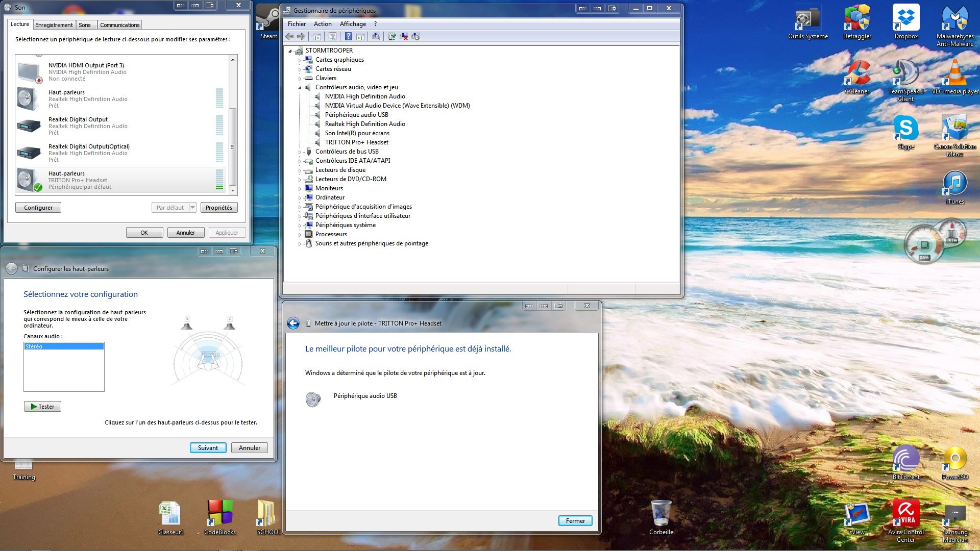
Task: Open the Affichage menu
Action: (x=353, y=24)
